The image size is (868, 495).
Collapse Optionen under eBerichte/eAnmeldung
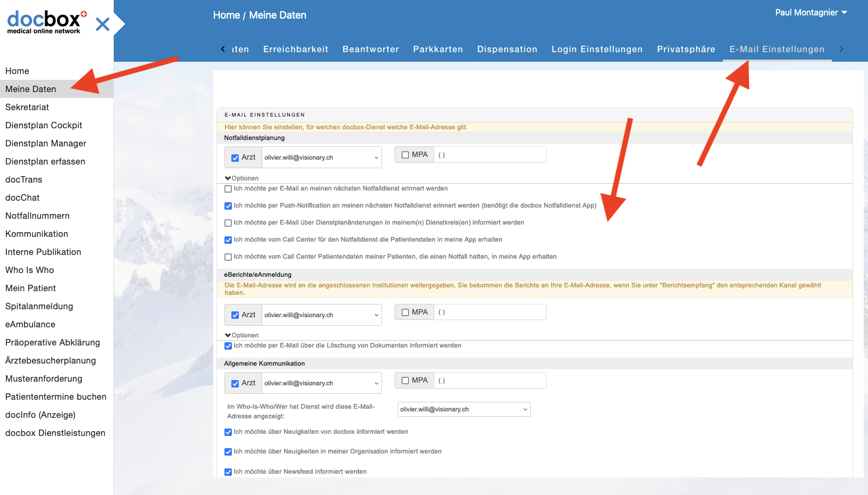tap(241, 335)
